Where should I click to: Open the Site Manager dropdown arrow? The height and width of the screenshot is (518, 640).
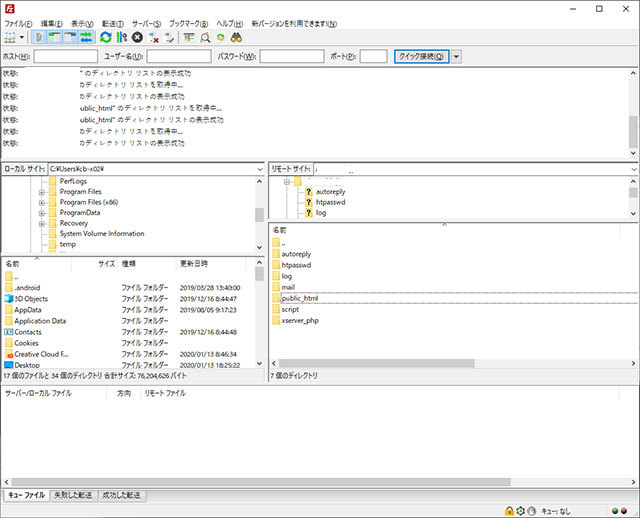tap(22, 38)
